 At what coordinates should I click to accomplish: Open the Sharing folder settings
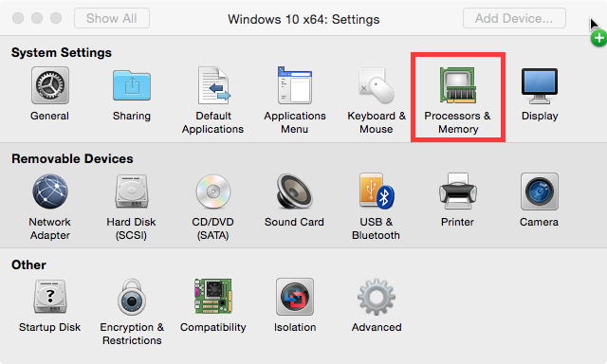[132, 85]
